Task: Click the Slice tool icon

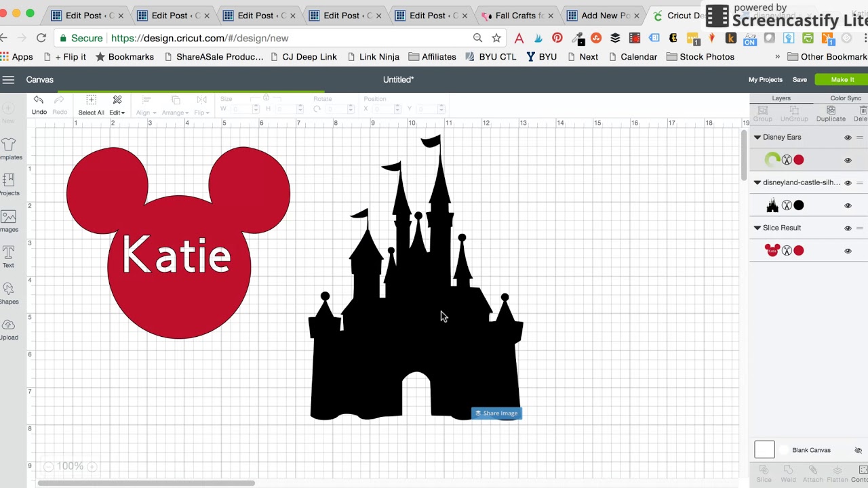Action: point(764,470)
